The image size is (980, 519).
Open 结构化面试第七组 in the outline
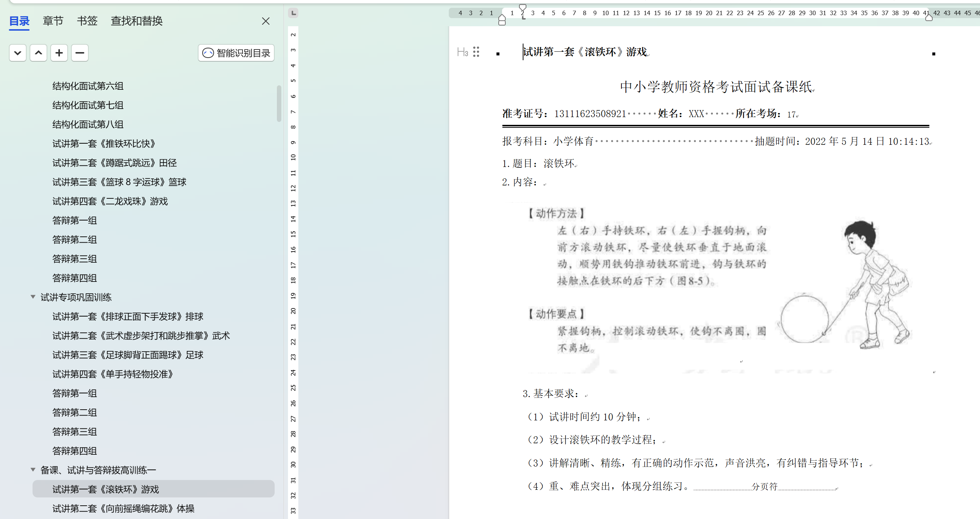[x=88, y=105]
